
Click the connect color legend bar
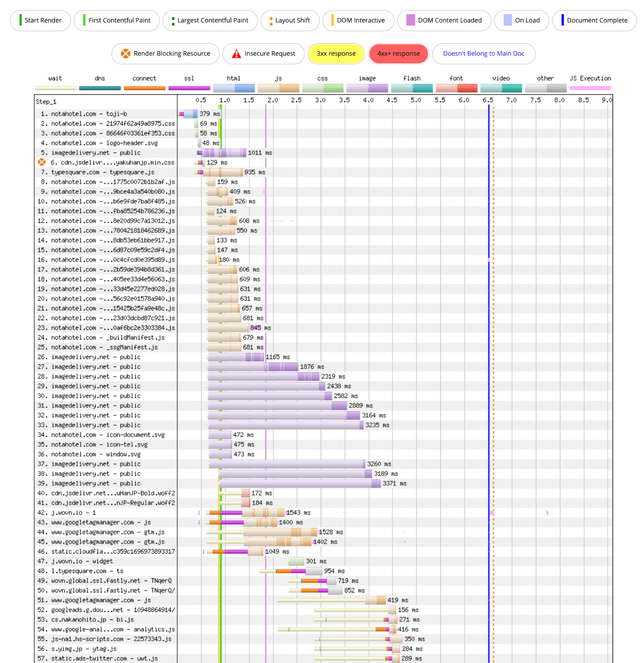coord(145,88)
